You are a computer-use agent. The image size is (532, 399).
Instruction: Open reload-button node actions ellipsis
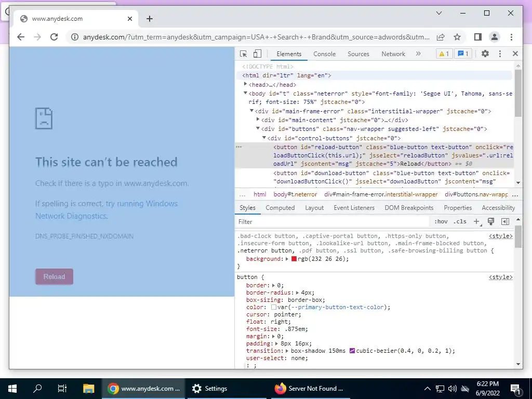pos(239,147)
